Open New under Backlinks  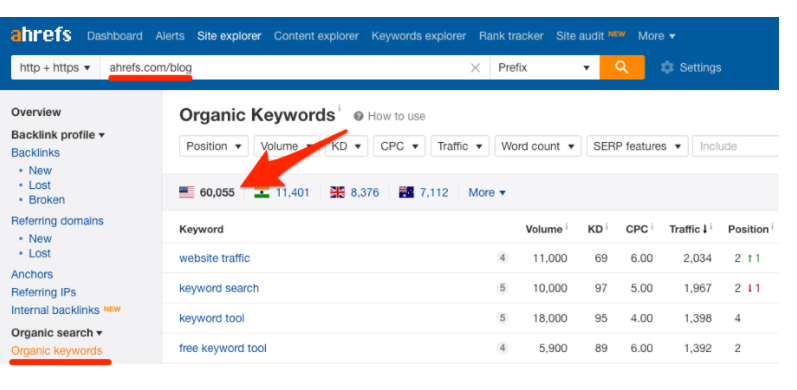[x=40, y=170]
